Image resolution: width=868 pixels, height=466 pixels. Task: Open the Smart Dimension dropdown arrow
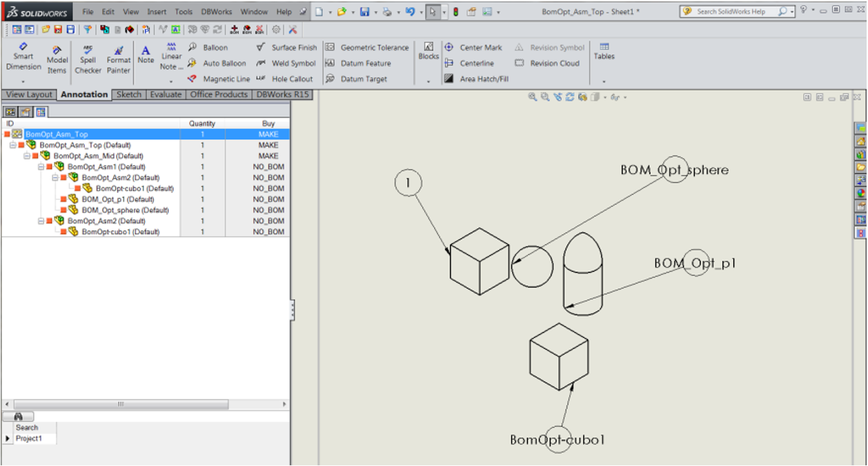point(23,81)
